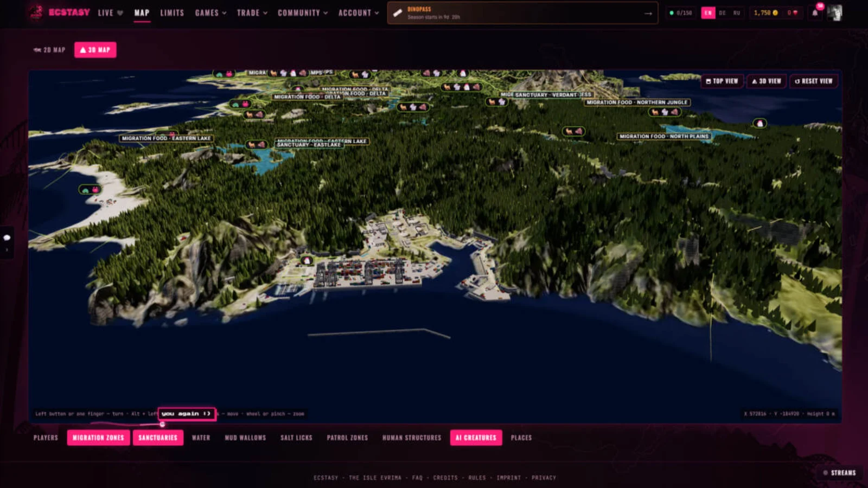Switch language to EN
This screenshot has width=868, height=488.
click(708, 12)
